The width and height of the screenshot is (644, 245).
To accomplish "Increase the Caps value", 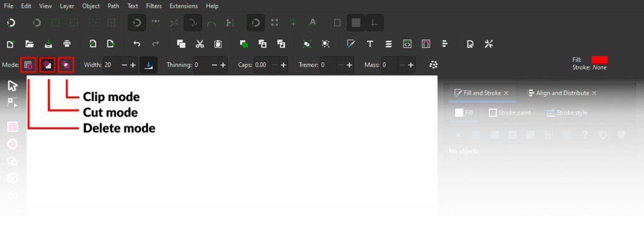I will tap(284, 65).
